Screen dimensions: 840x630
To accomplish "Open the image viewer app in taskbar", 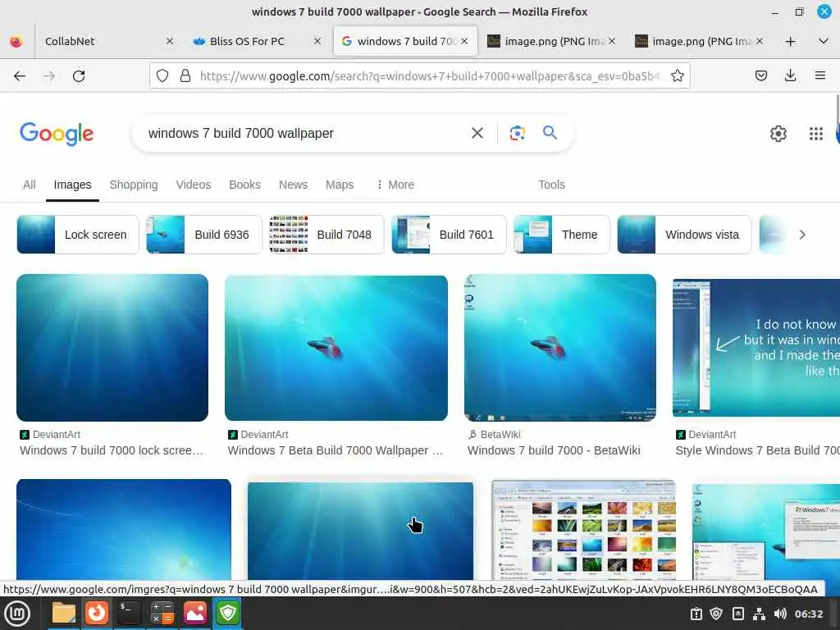I will coord(195,614).
